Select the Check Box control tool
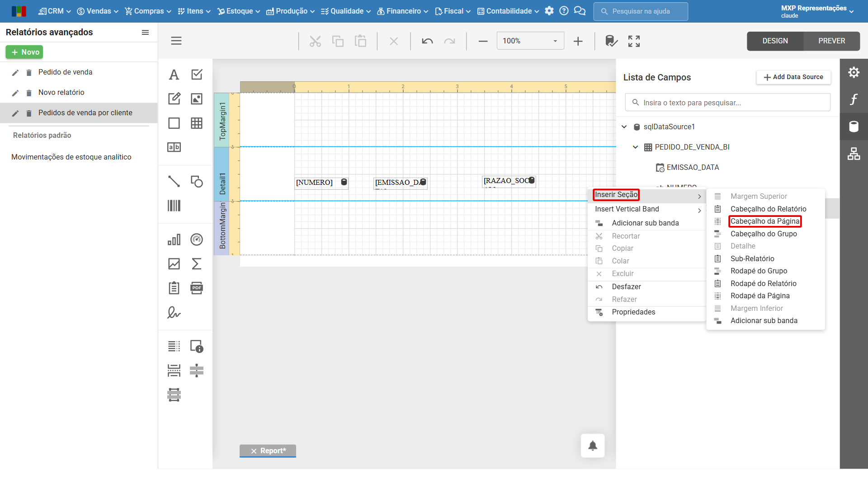This screenshot has width=868, height=488. coord(197,75)
